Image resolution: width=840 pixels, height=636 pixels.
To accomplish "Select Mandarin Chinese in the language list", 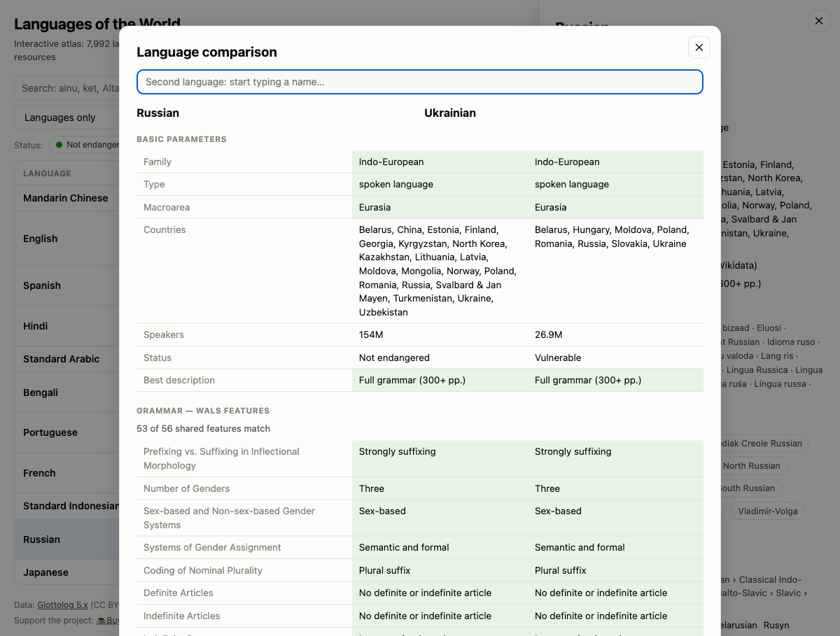I will coord(66,198).
